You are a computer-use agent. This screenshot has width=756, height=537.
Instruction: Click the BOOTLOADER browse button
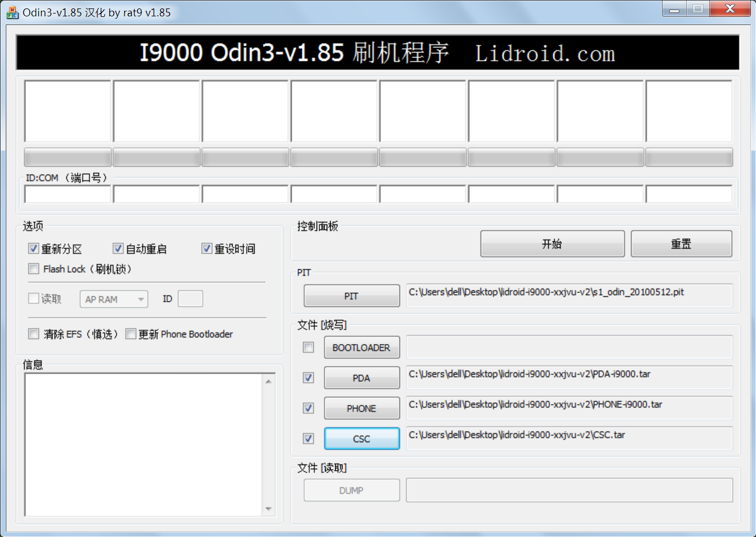(362, 348)
